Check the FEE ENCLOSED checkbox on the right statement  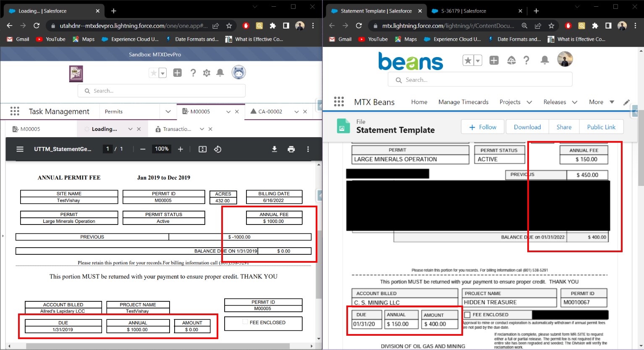[467, 314]
